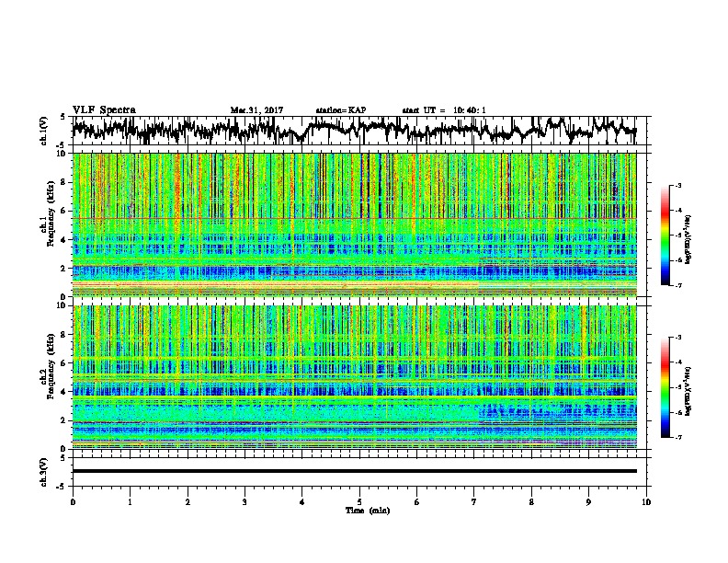This screenshot has width=728, height=563.
Task: Click the ch.1 color scale log(PSD) units label
Action: coord(688,239)
